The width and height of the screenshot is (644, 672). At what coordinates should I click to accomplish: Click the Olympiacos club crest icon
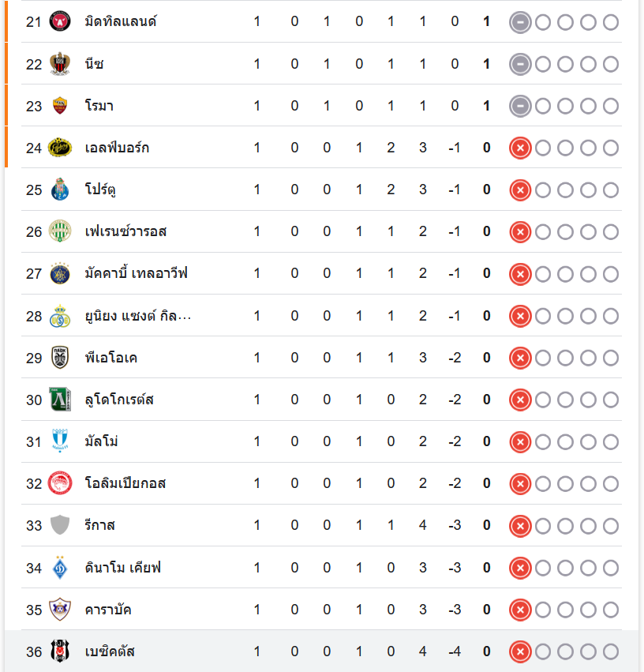click(60, 483)
